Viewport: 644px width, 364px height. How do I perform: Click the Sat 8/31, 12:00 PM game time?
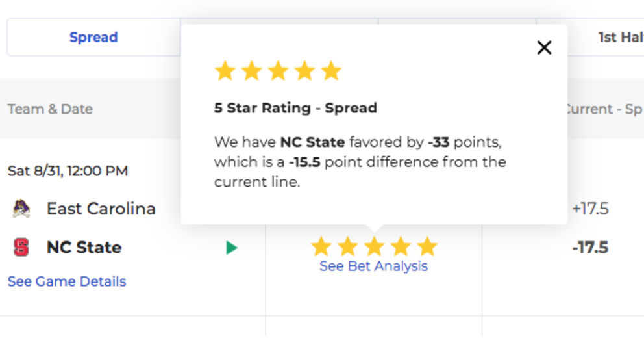pos(68,171)
